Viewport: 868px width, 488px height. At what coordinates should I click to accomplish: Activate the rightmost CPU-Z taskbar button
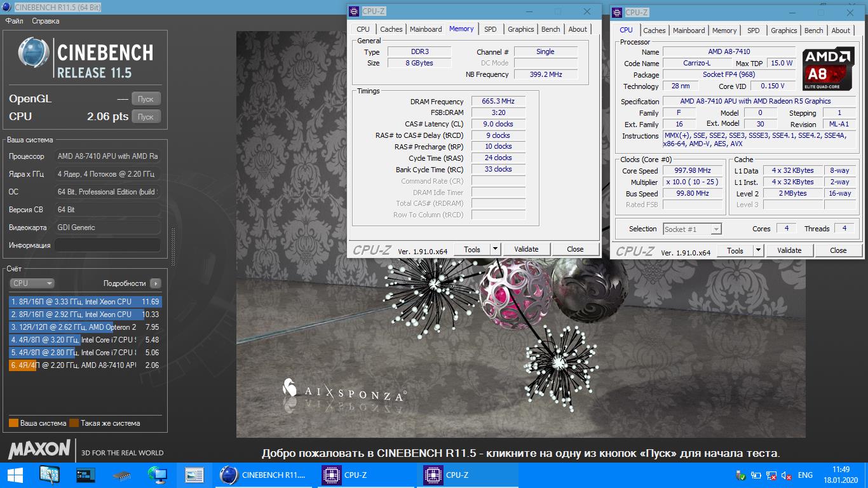point(469,475)
